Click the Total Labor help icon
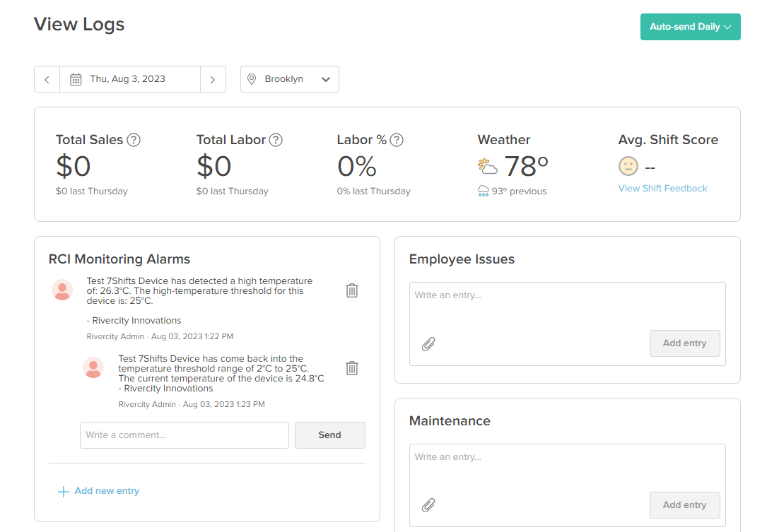Screen dimensions: 779x532 click(276, 140)
